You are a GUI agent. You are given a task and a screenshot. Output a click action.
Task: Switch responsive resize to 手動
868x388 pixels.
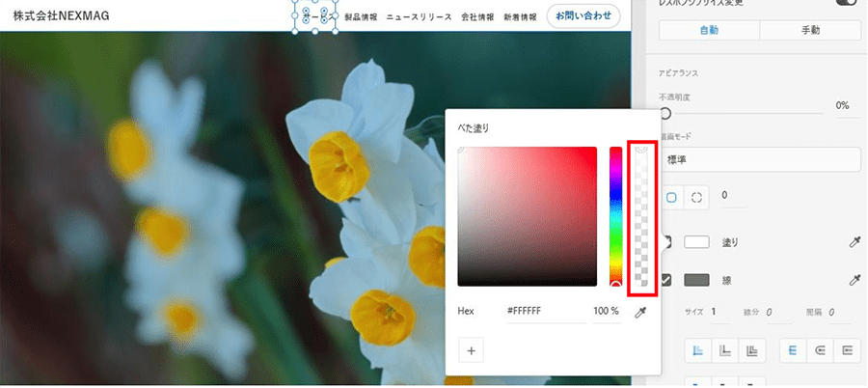[x=810, y=31]
